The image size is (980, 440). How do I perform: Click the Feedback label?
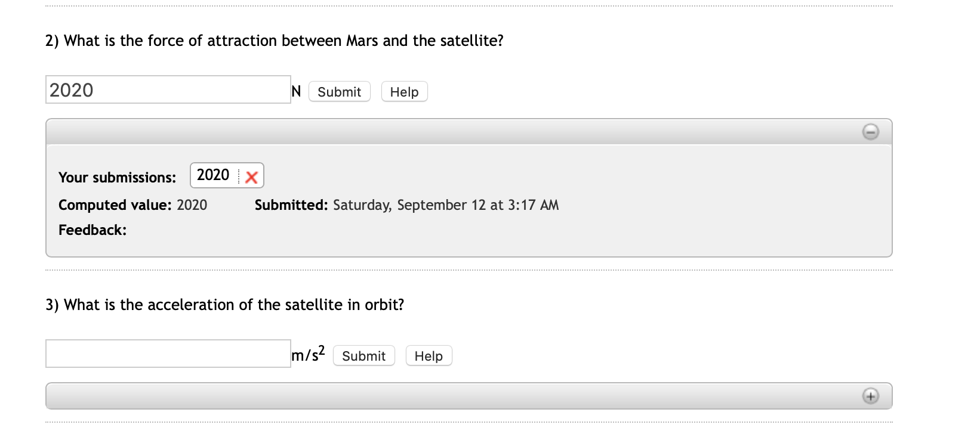[93, 230]
